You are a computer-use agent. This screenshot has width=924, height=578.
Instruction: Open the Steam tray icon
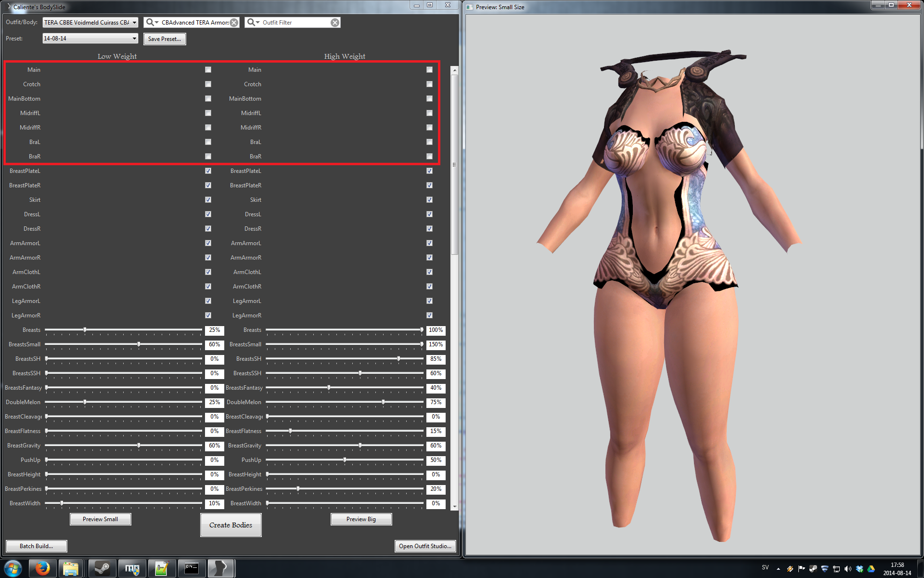[x=813, y=569]
